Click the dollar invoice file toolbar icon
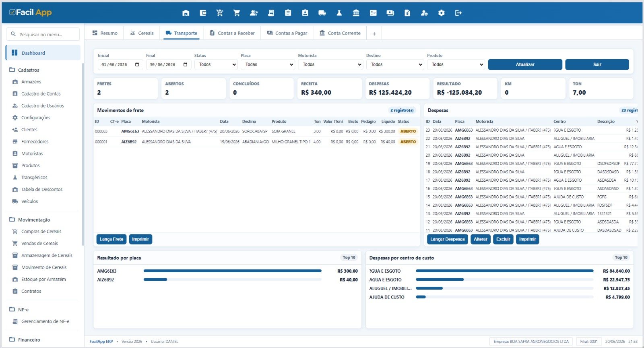Image resolution: width=644 pixels, height=348 pixels. point(407,13)
